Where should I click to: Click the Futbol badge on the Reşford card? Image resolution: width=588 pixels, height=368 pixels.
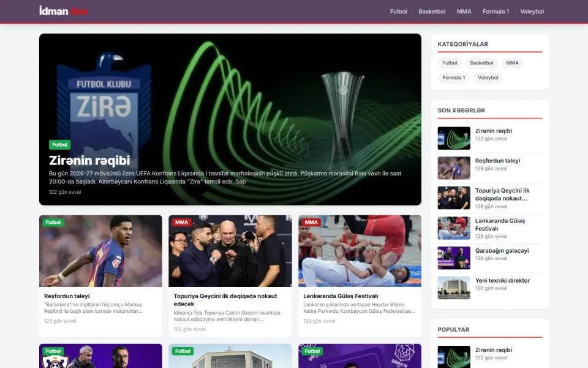point(53,222)
